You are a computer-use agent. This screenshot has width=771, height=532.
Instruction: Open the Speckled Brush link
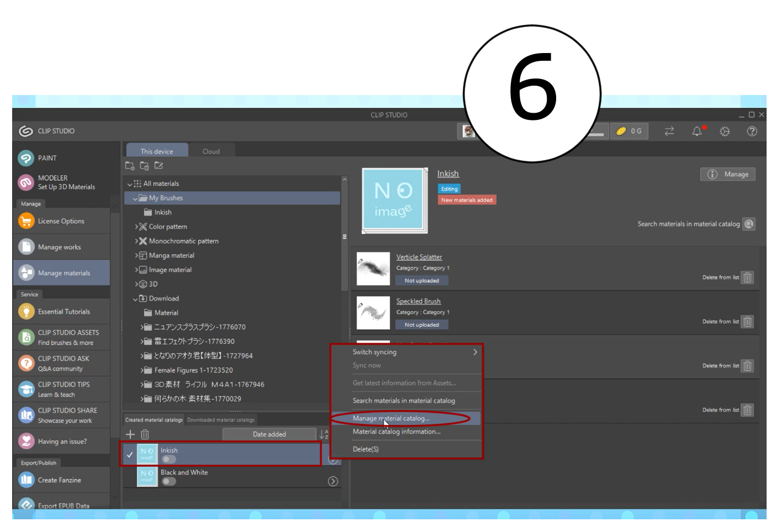click(419, 301)
